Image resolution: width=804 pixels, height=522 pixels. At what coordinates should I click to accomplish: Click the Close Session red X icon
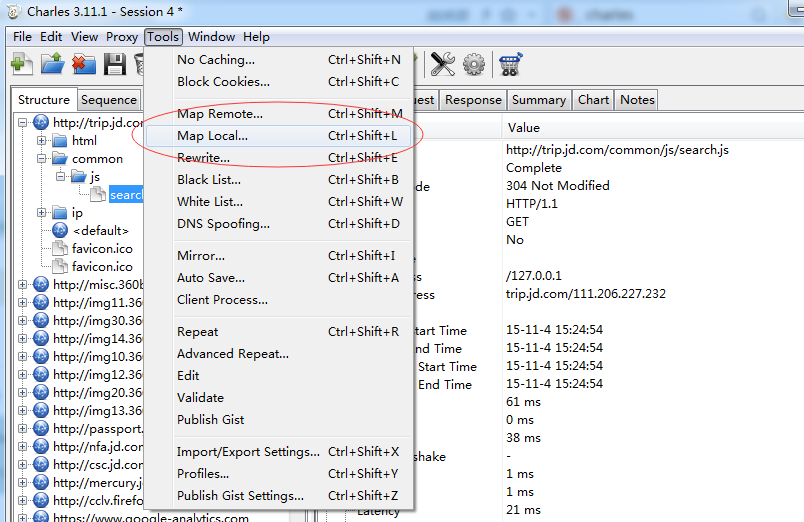(84, 65)
